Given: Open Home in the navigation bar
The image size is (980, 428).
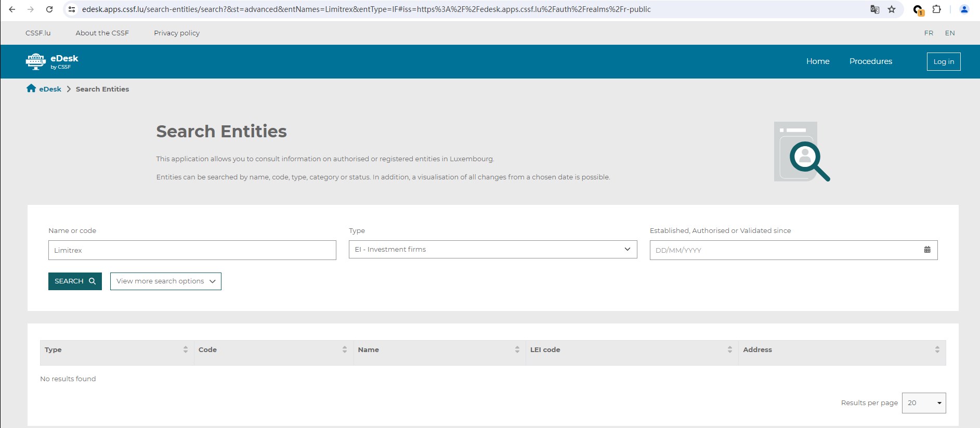Looking at the screenshot, I should 817,61.
